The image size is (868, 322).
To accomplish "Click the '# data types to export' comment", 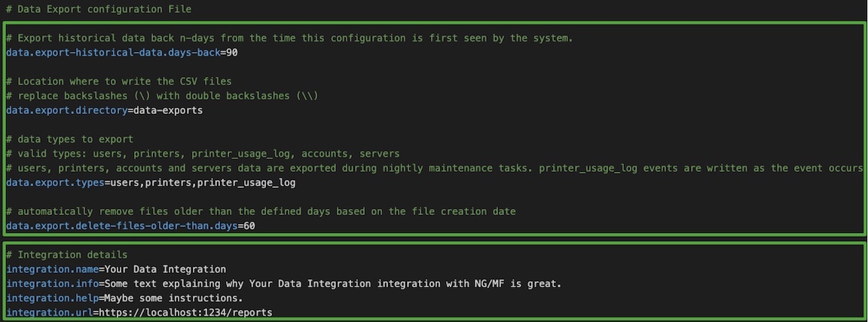I will (70, 139).
